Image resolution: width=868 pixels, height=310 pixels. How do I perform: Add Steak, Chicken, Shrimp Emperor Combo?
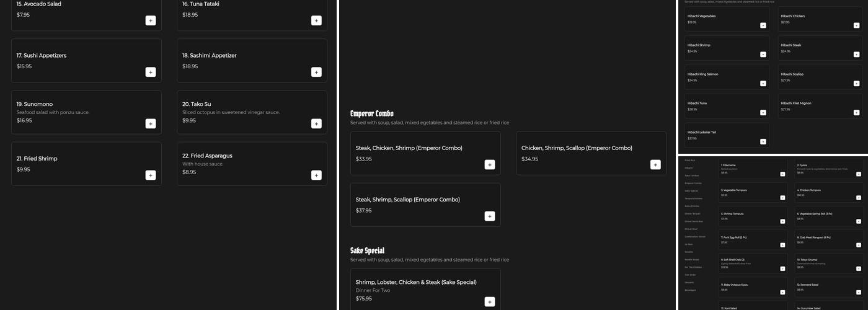[x=489, y=164]
